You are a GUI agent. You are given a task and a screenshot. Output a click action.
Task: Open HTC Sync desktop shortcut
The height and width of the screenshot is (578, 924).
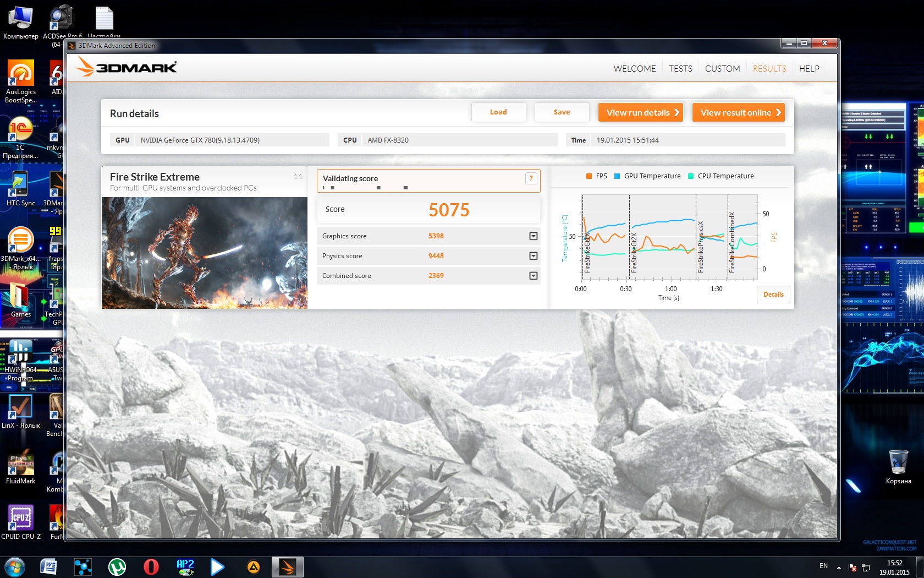(x=20, y=184)
